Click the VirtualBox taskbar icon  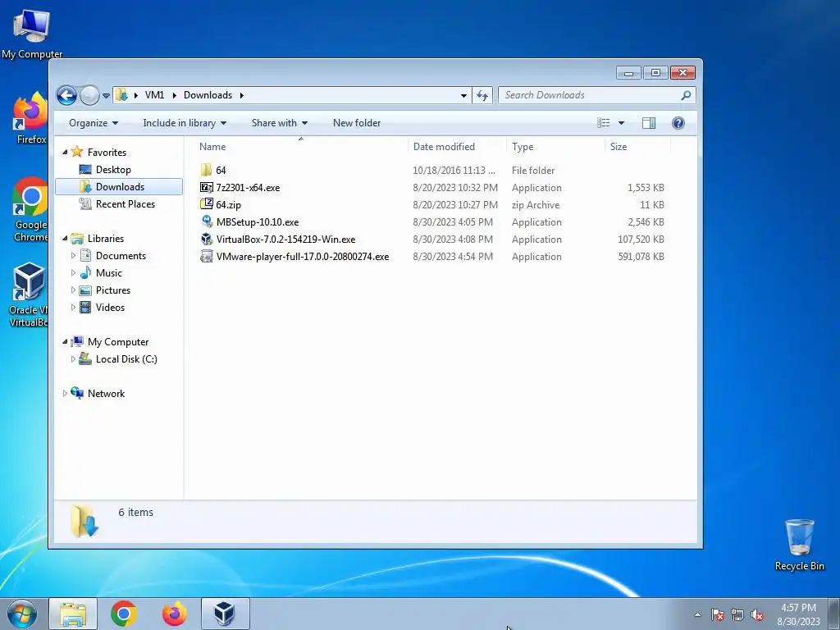pyautogui.click(x=225, y=614)
